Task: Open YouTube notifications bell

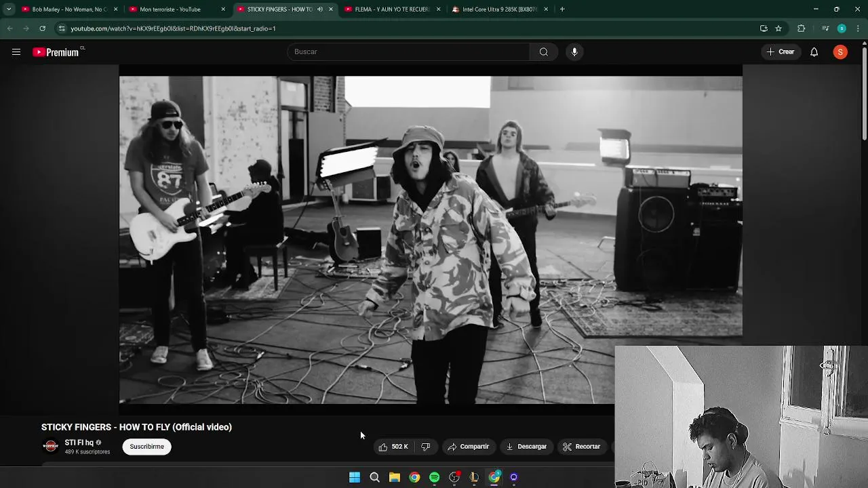Action: (814, 52)
